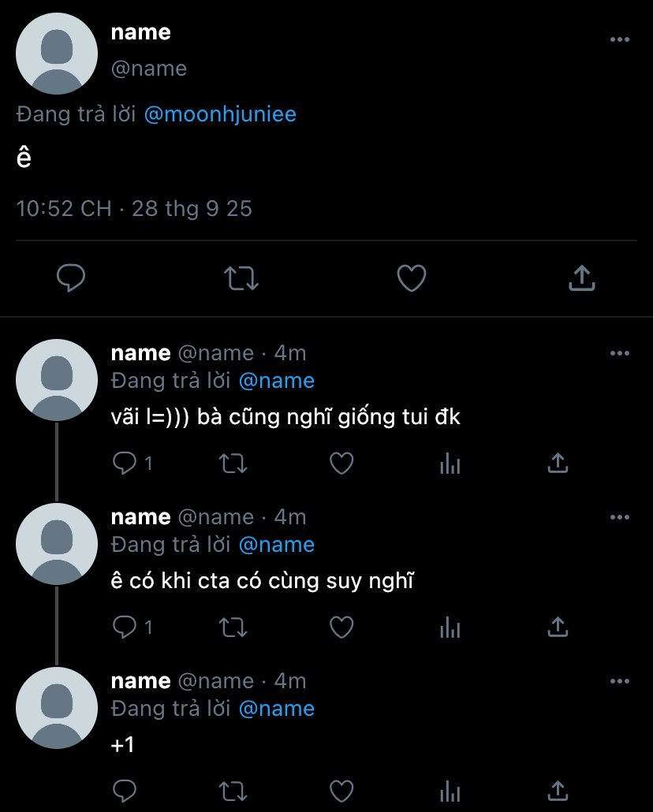Open more menu on "ê có khi cta" reply
The height and width of the screenshot is (812, 653).
pyautogui.click(x=620, y=517)
